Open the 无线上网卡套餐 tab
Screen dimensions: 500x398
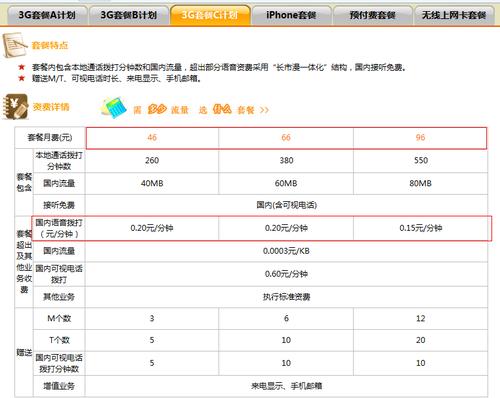pyautogui.click(x=454, y=15)
